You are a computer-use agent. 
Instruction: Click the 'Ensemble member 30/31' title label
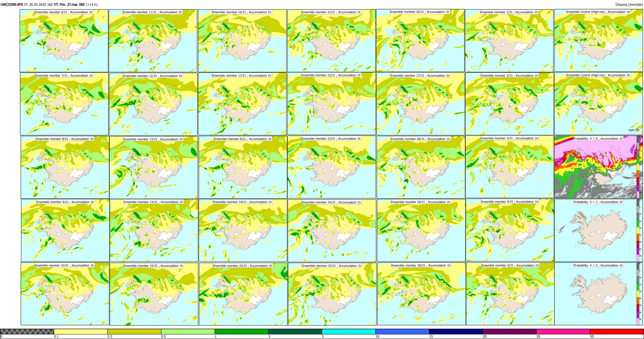coord(421,265)
